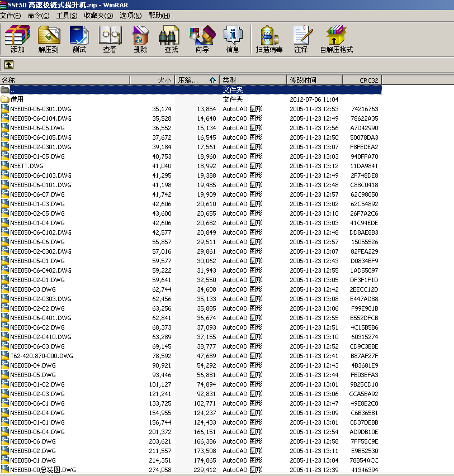Click the Extract To (解压到) icon
Image resolution: width=454 pixels, height=476 pixels.
tap(48, 35)
